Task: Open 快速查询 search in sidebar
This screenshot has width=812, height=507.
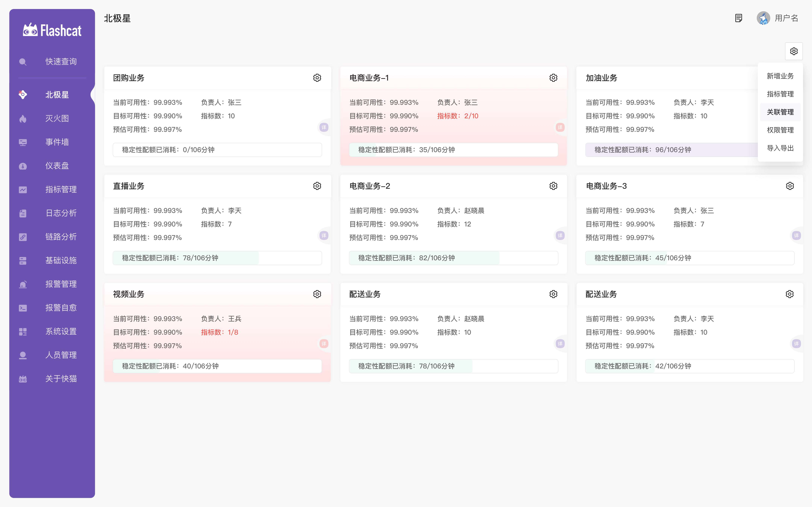Action: pyautogui.click(x=61, y=62)
